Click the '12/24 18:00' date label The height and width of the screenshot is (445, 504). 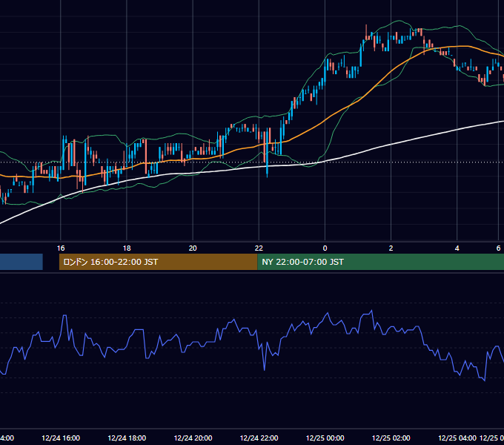pos(127,438)
